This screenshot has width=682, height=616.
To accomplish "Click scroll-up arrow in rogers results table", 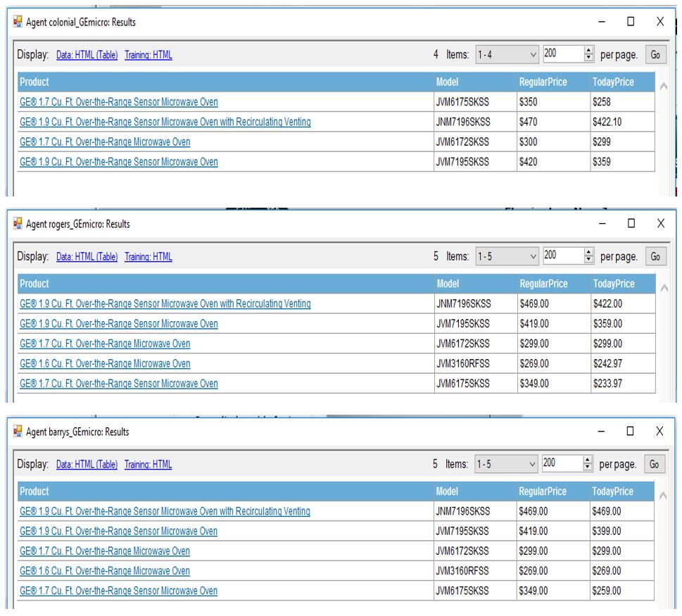I will (x=664, y=288).
